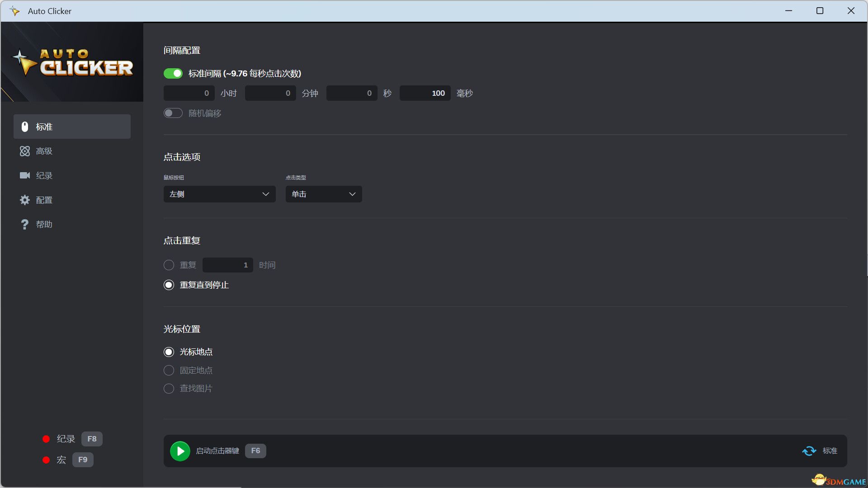Select the 重复 times radio button
Viewport: 868px width, 488px height.
169,265
